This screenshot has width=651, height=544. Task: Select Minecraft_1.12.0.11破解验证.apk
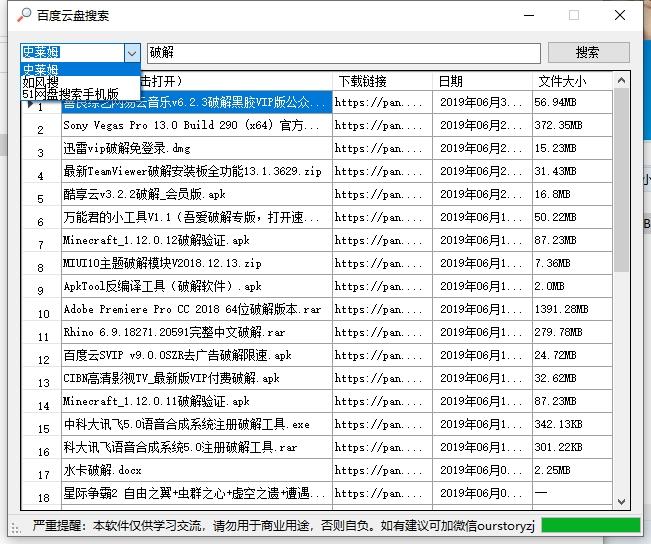tap(197, 401)
